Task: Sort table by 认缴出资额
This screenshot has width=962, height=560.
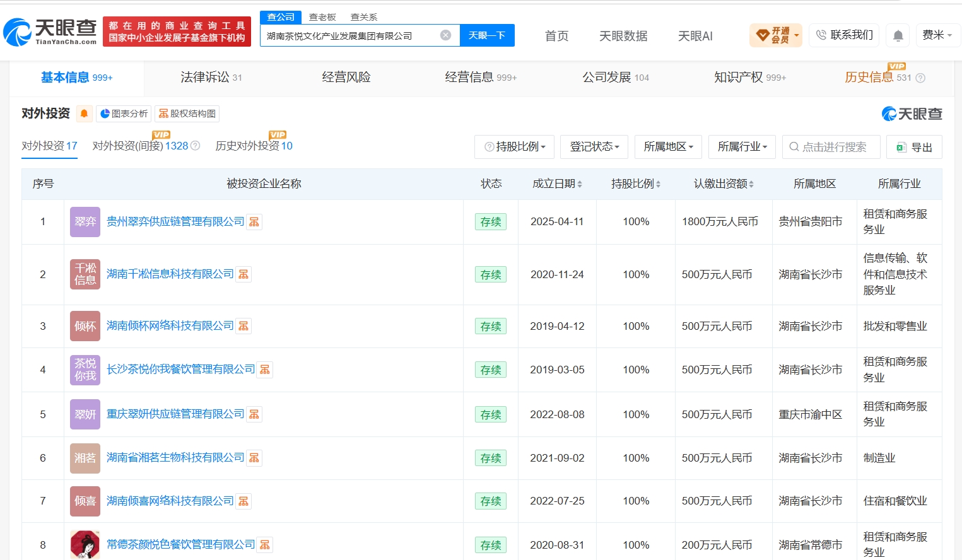Action: (724, 184)
